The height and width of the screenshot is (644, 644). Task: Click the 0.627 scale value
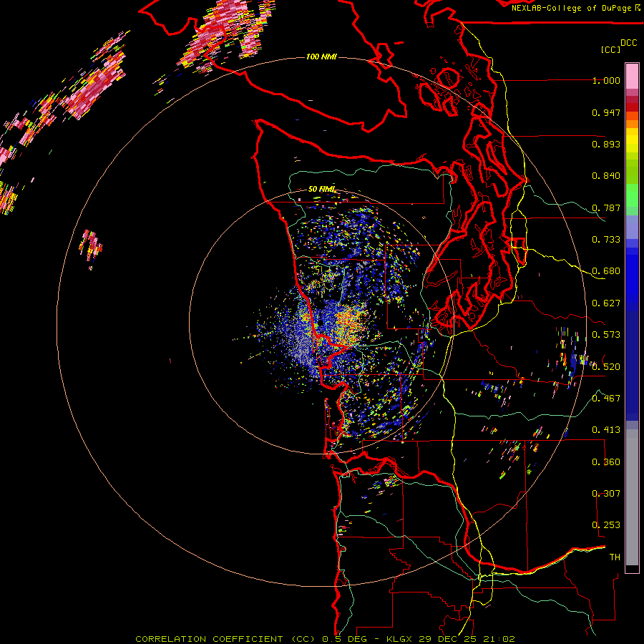pyautogui.click(x=606, y=303)
